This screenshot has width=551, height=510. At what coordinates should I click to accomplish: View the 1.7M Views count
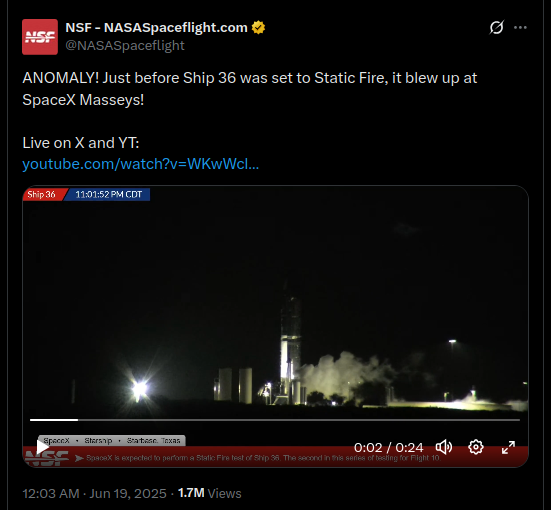[209, 493]
